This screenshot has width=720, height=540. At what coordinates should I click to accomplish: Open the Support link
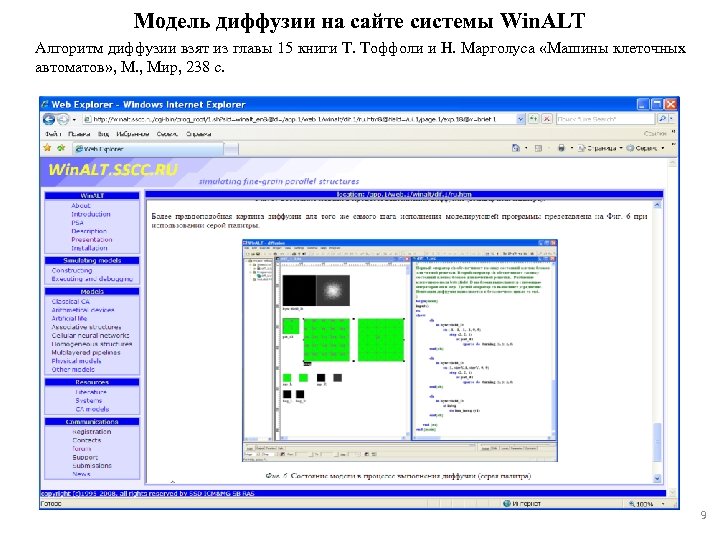[x=85, y=457]
